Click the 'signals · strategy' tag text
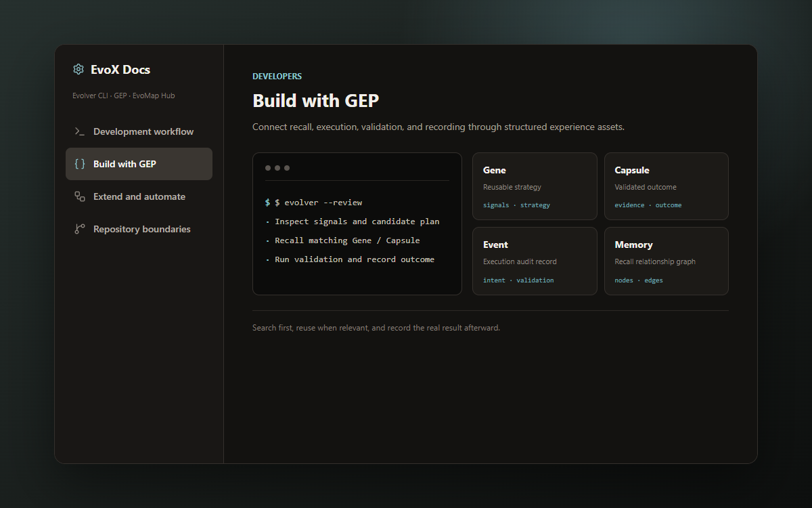Screen dimensions: 812x508 coord(516,205)
